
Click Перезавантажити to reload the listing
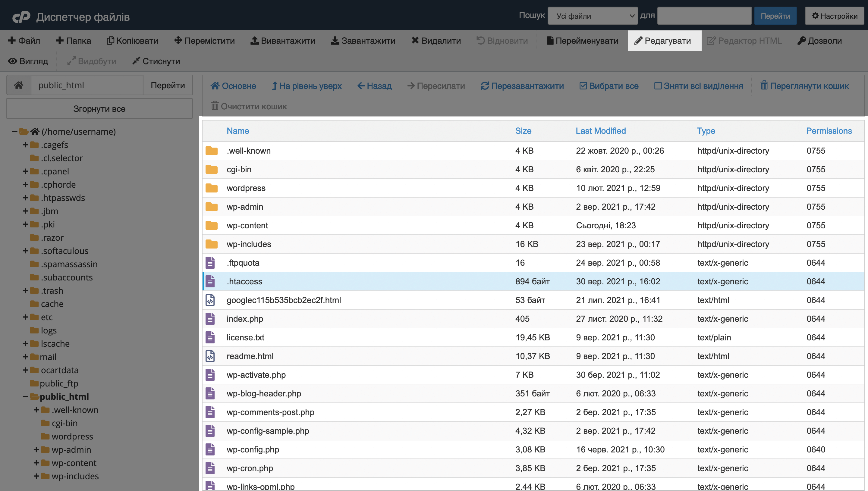522,86
